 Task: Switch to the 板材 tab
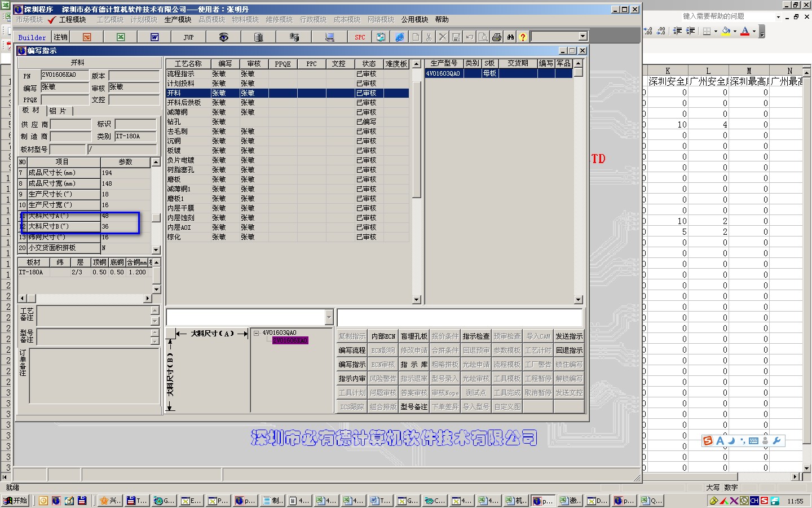tap(31, 110)
